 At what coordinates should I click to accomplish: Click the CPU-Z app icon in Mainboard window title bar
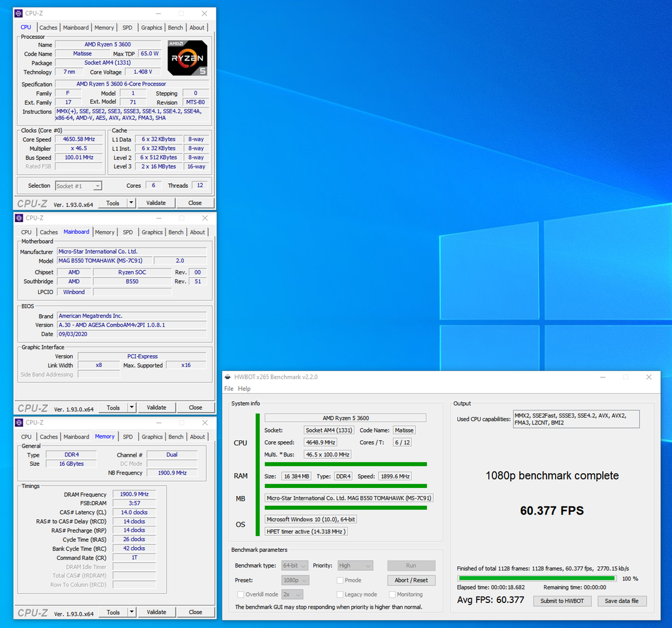click(x=19, y=218)
